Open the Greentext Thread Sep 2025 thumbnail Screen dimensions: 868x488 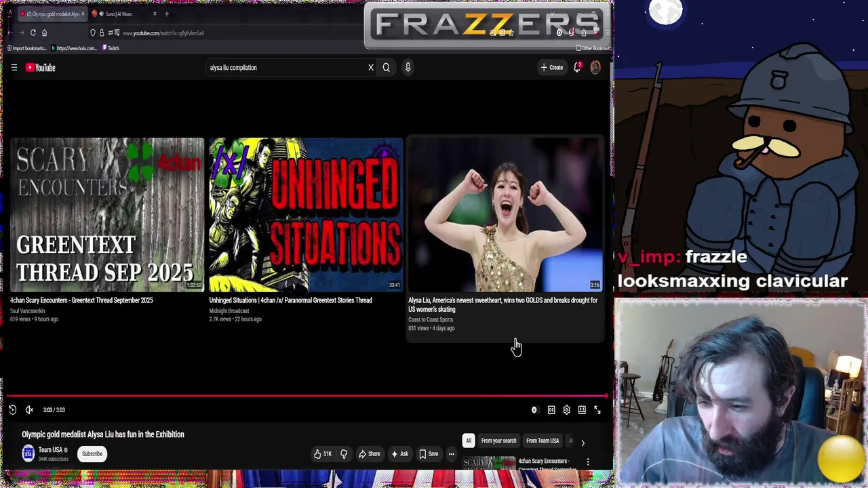107,215
